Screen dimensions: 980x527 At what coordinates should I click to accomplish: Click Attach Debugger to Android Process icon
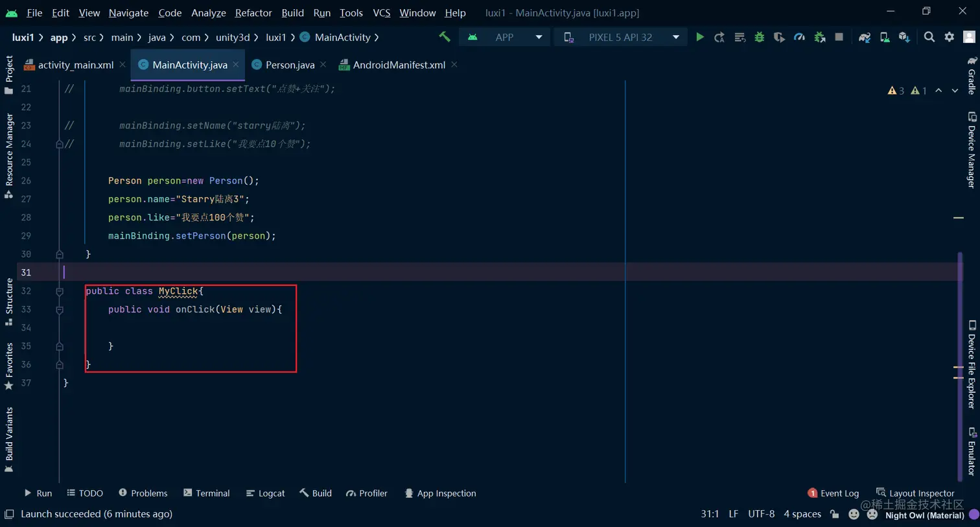tap(819, 37)
